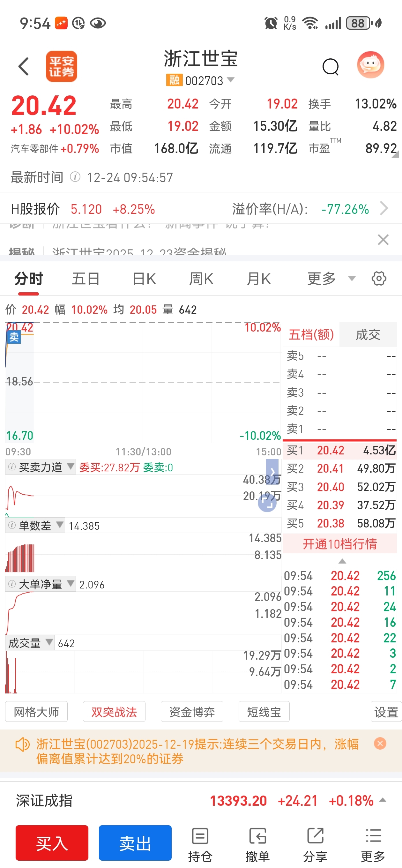Tap the info icon beside 最新时间
This screenshot has width=402, height=868.
75,177
